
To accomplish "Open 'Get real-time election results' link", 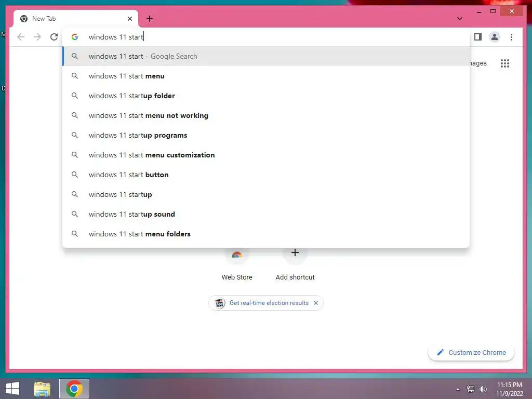I will coord(269,303).
